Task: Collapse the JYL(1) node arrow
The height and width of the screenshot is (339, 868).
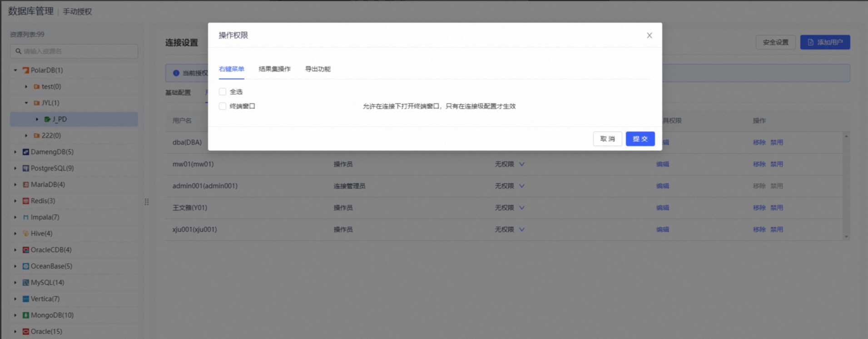Action: point(26,103)
